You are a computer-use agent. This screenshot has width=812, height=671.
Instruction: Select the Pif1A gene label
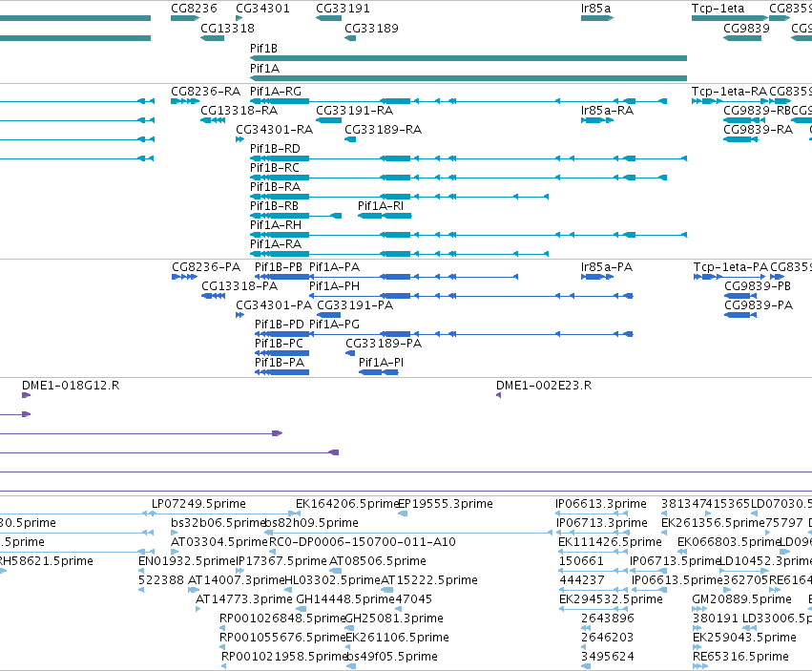click(264, 69)
